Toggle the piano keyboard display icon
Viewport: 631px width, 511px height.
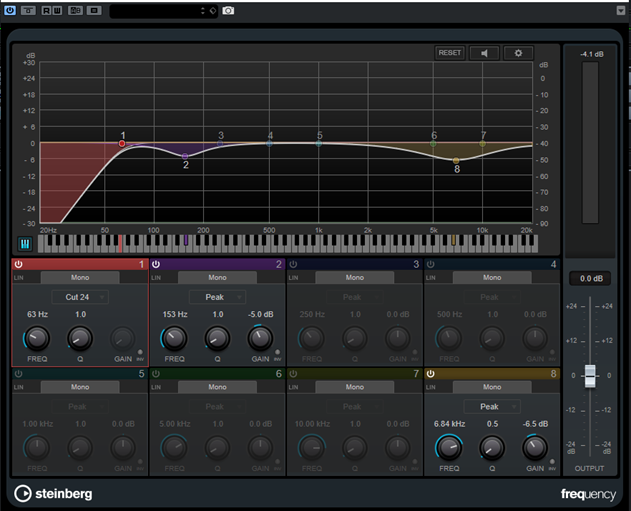click(24, 243)
